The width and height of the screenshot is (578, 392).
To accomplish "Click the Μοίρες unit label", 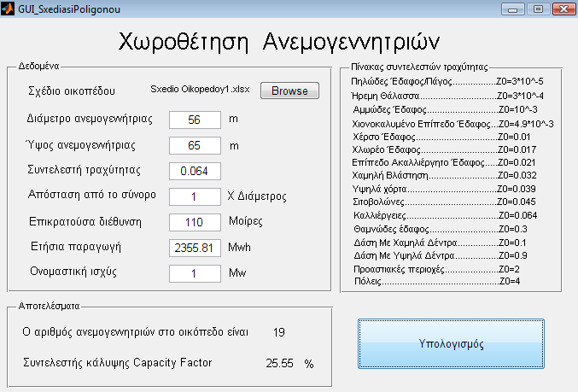I will click(246, 221).
